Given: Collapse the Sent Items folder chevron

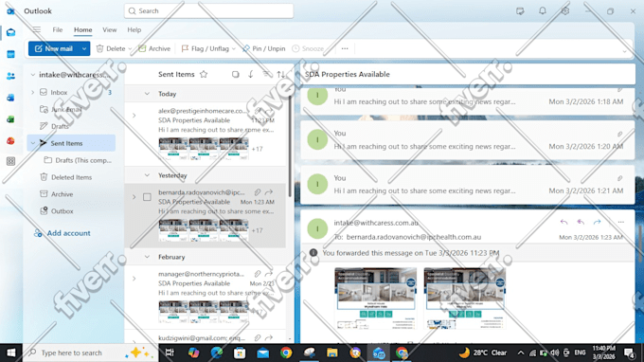Looking at the screenshot, I should pyautogui.click(x=33, y=143).
